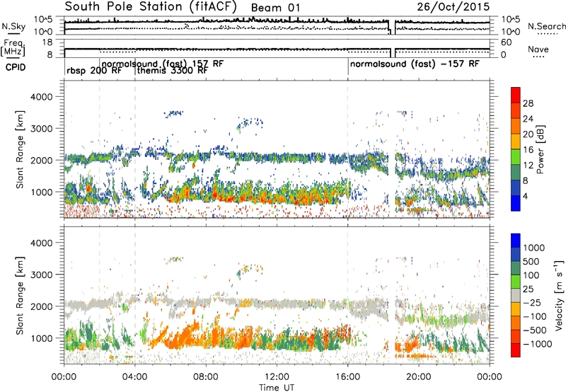The height and width of the screenshot is (392, 566).
Task: Click the 'CPID' row label
Action: pyautogui.click(x=16, y=67)
